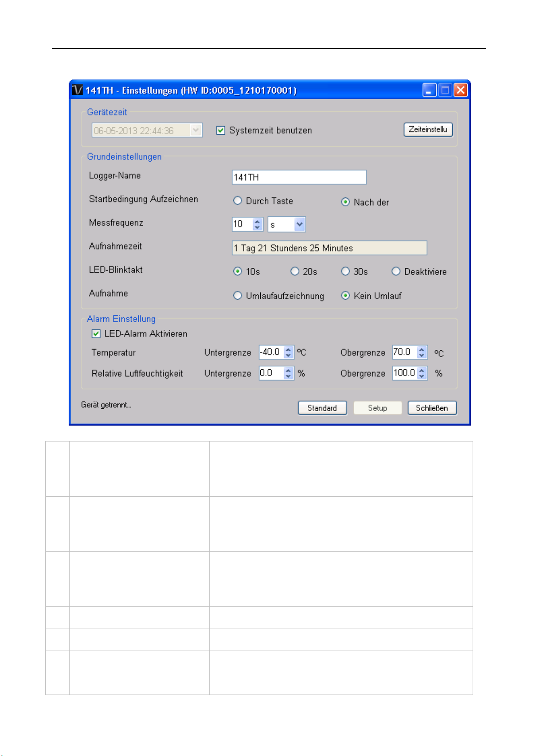Click the Grundeinstellungen group label

pyautogui.click(x=124, y=157)
